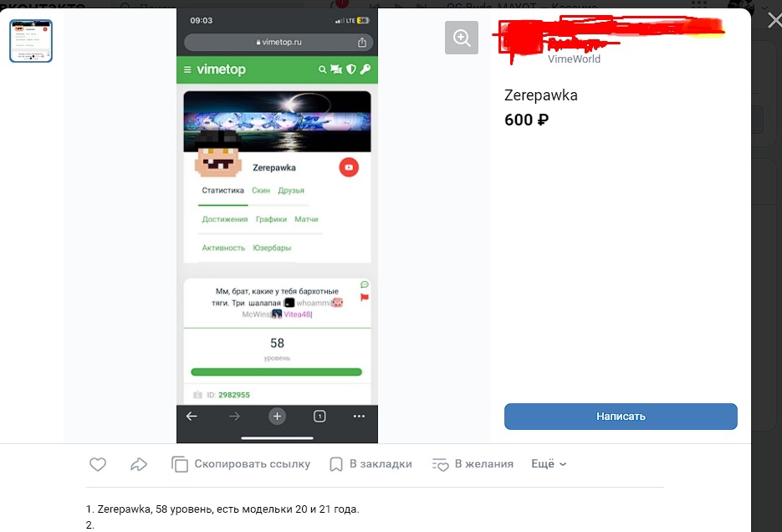This screenshot has height=532, width=782.
Task: Click the copy link squares icon
Action: tap(180, 464)
